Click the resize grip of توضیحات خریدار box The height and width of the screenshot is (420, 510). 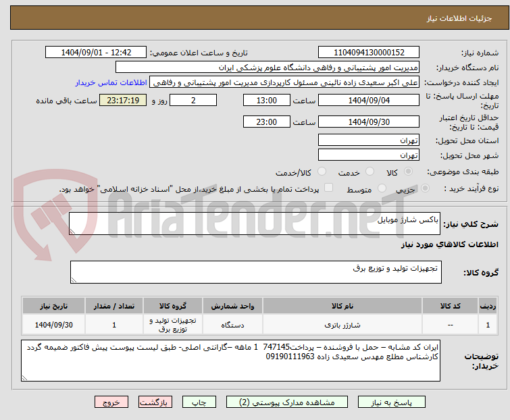24,377
